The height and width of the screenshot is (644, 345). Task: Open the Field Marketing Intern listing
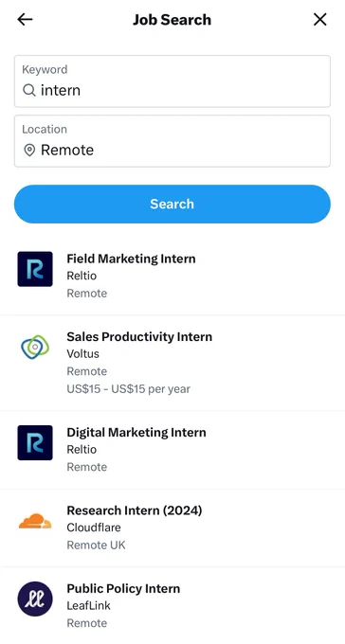tap(172, 276)
